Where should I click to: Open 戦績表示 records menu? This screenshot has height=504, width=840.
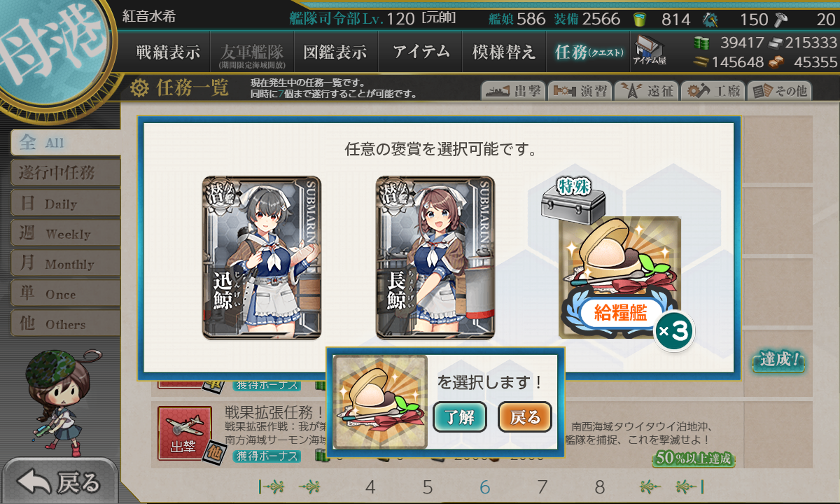pyautogui.click(x=168, y=52)
